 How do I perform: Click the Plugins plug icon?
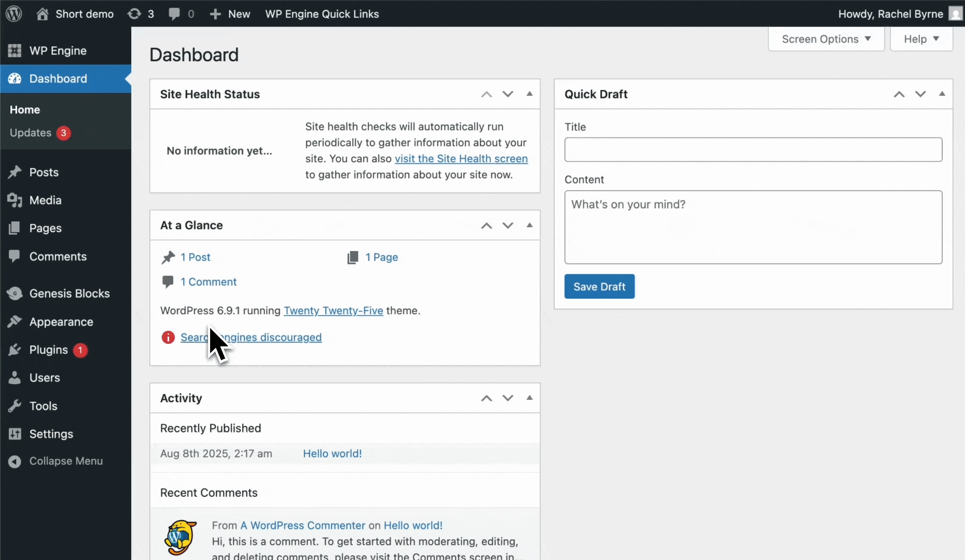click(15, 350)
